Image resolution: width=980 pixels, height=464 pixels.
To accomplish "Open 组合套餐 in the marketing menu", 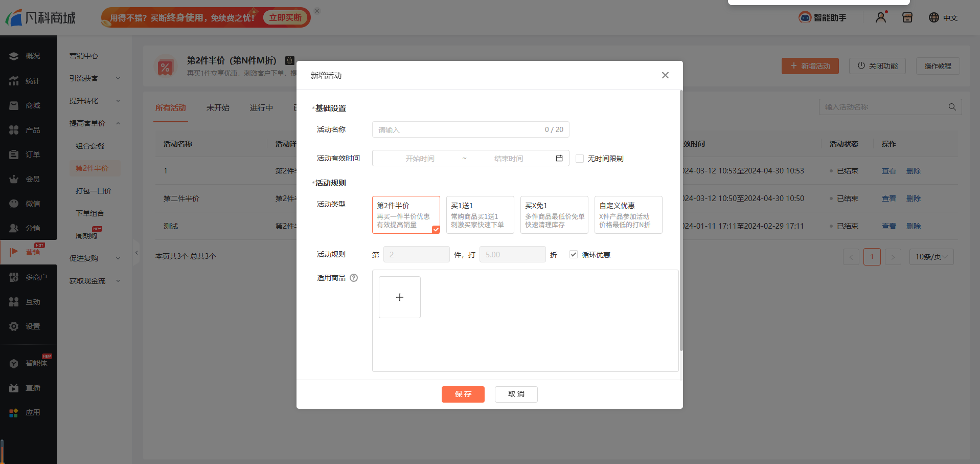I will click(x=90, y=146).
